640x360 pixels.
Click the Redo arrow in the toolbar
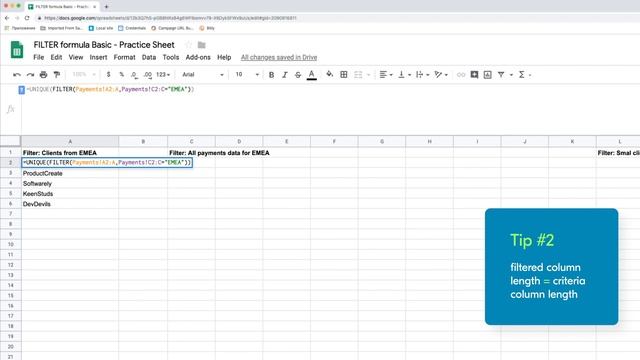(x=30, y=75)
